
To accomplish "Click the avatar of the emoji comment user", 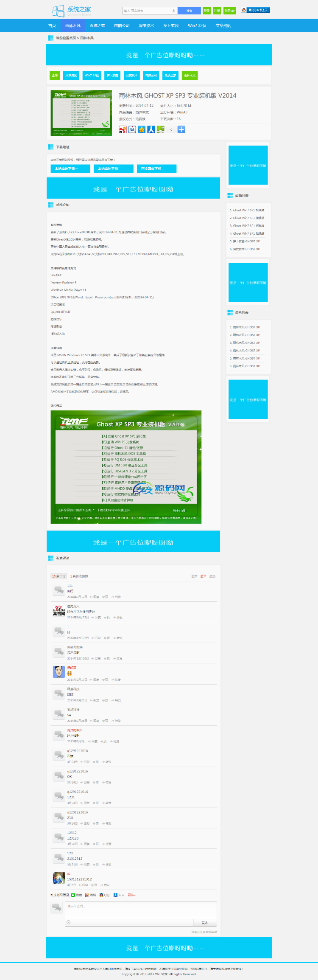I will (x=59, y=672).
